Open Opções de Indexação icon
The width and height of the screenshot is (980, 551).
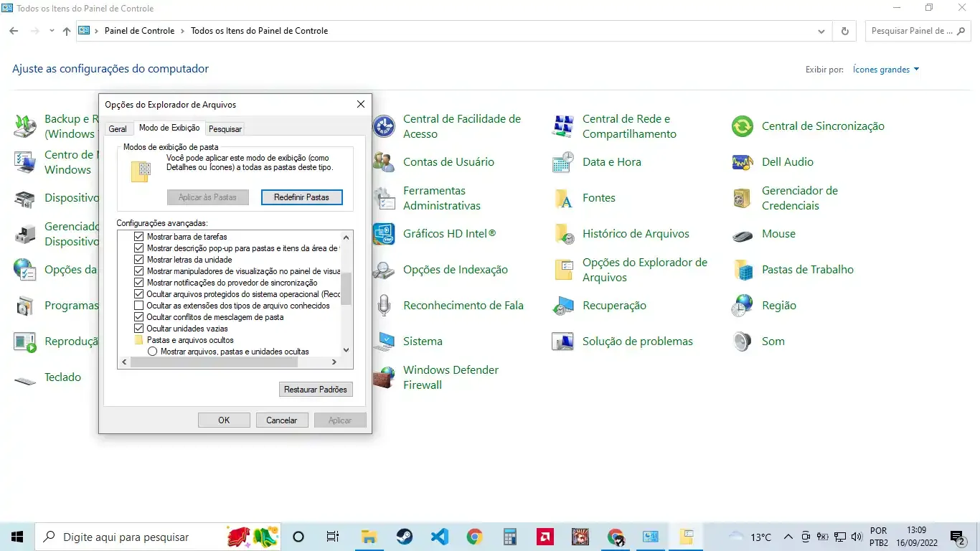(x=384, y=270)
